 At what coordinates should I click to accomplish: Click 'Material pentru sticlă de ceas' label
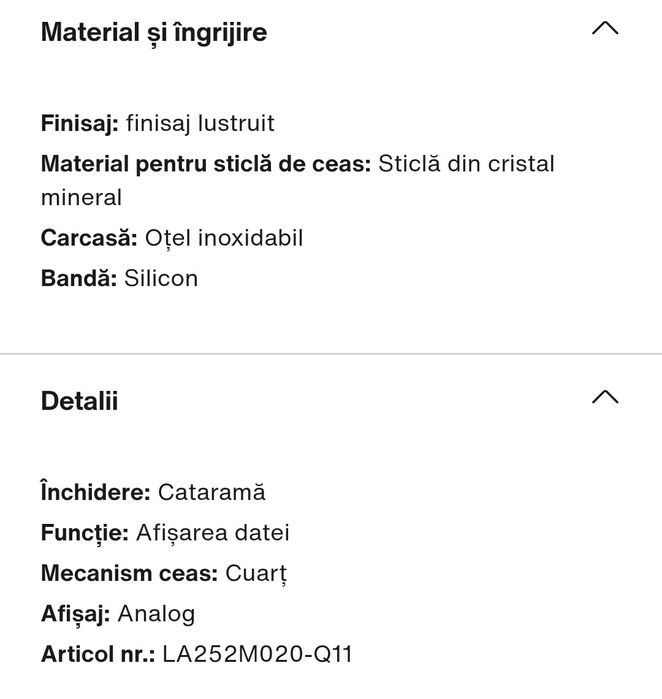(x=206, y=164)
